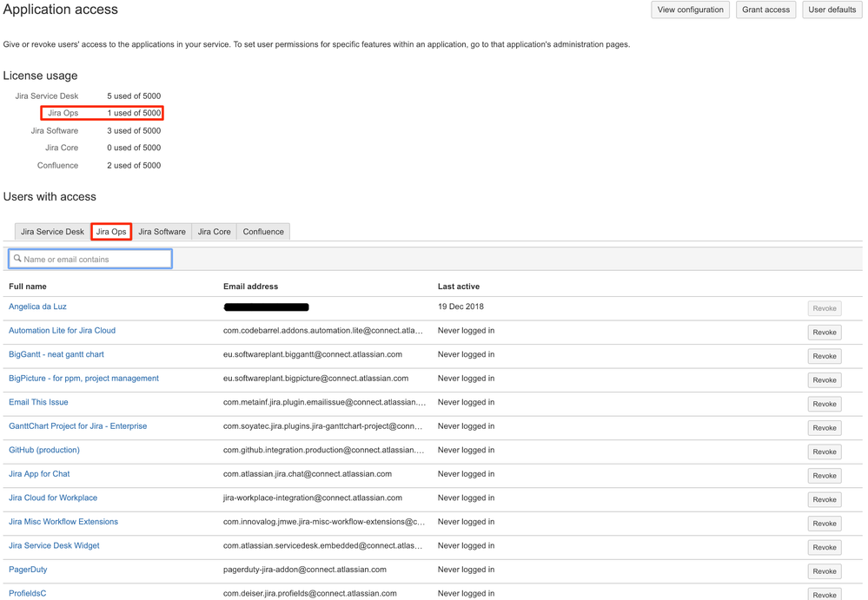Open the Angelica da Luz user profile
Screen dimensions: 868x600
tap(37, 307)
